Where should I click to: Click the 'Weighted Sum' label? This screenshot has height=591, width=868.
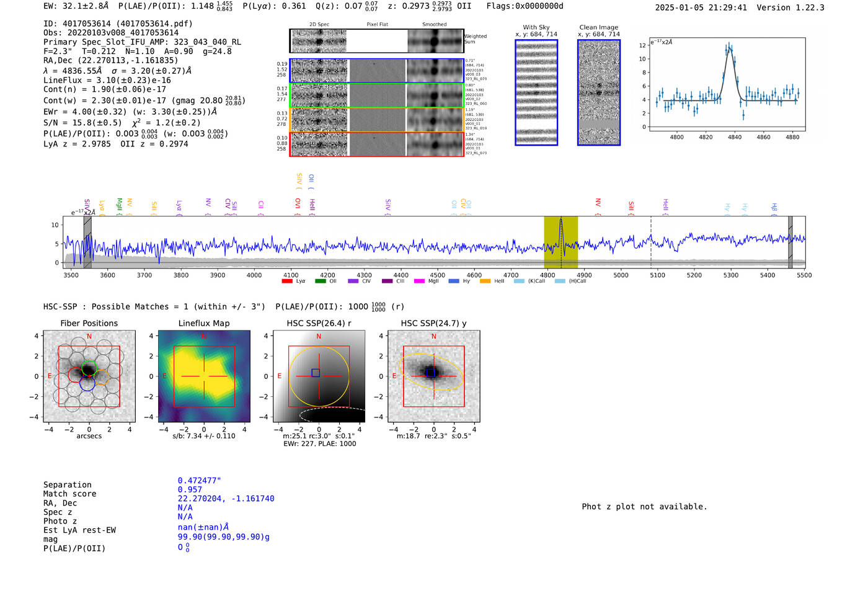tap(476, 39)
